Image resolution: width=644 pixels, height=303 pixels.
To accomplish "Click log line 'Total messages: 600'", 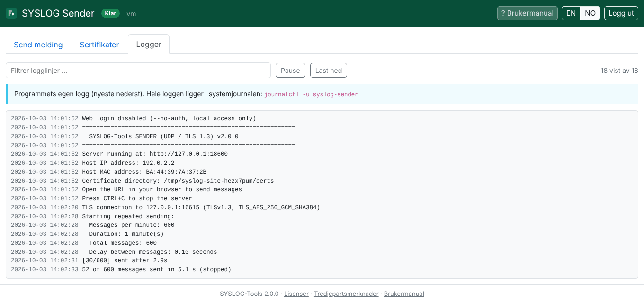I will 123,243.
